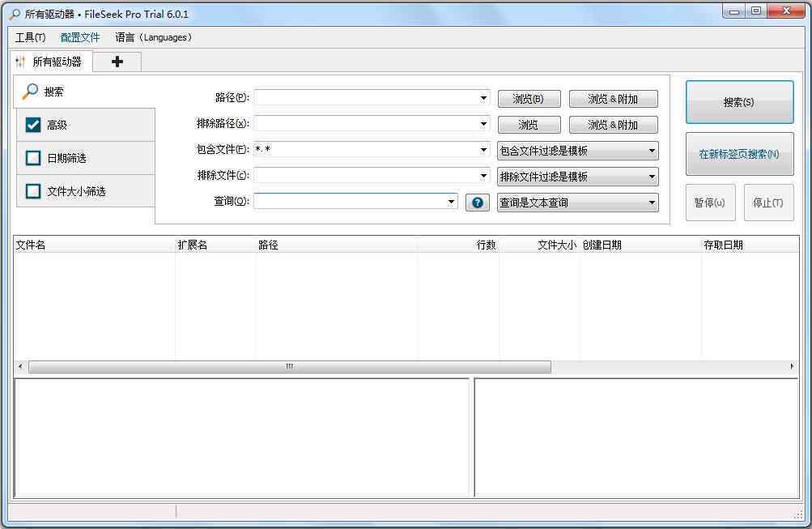Click the icon on 所有驱动器 tab
Viewport: 812px width, 529px height.
pyautogui.click(x=21, y=62)
